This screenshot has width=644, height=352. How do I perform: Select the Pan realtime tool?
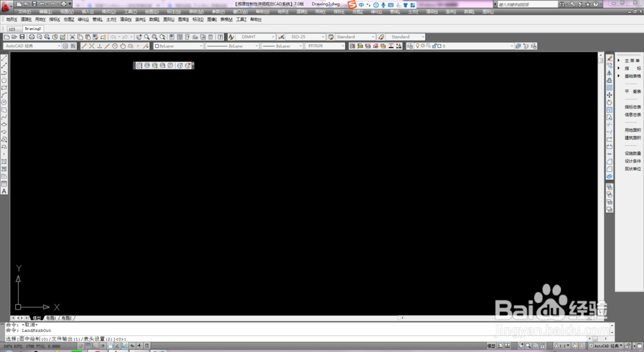[139, 37]
